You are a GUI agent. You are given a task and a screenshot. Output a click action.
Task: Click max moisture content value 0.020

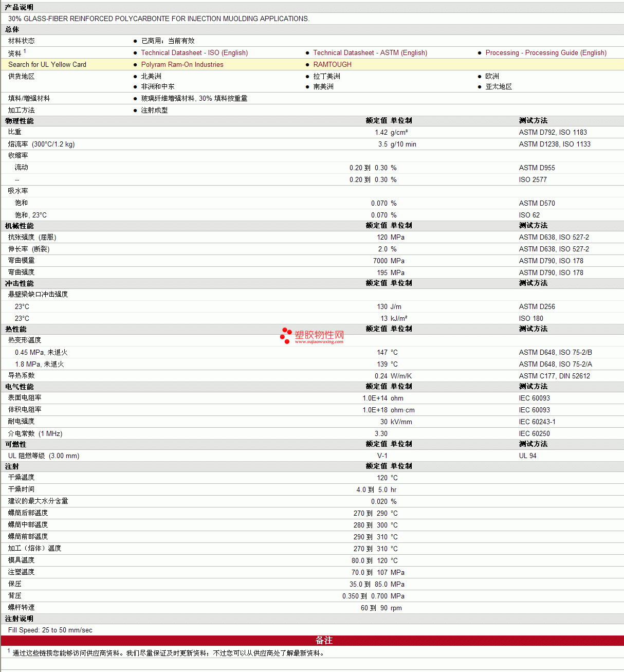pyautogui.click(x=380, y=502)
